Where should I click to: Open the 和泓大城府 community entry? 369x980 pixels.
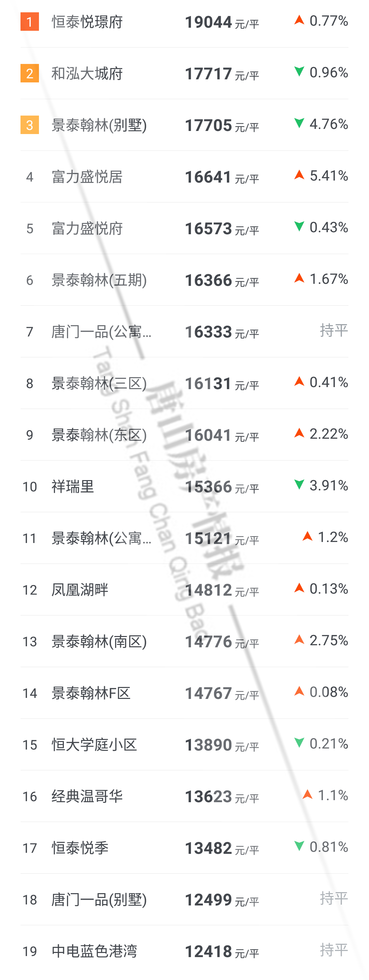[x=87, y=74]
